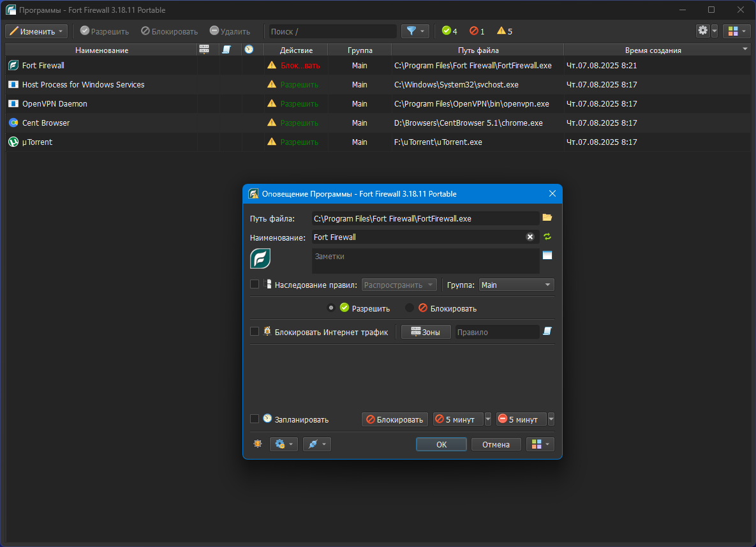
Task: Click the Блокировать toolbar button
Action: pyautogui.click(x=169, y=31)
